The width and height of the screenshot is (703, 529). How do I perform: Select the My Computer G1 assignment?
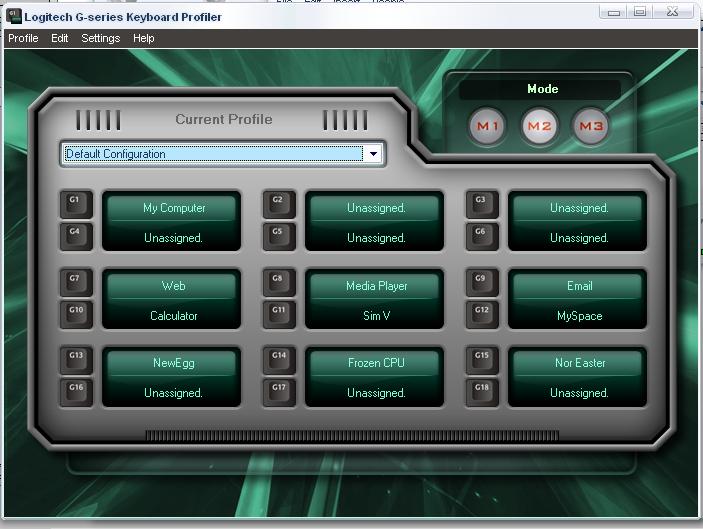coord(173,208)
